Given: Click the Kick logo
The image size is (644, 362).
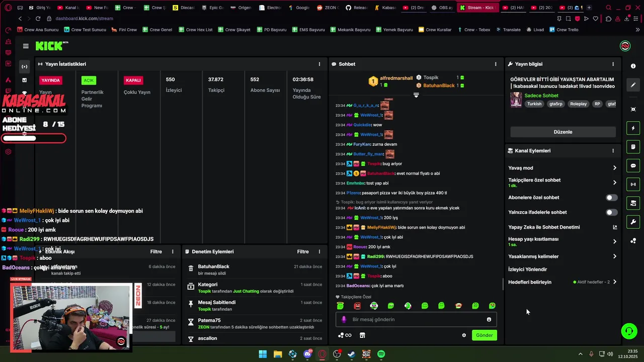Looking at the screenshot, I should pyautogui.click(x=52, y=46).
